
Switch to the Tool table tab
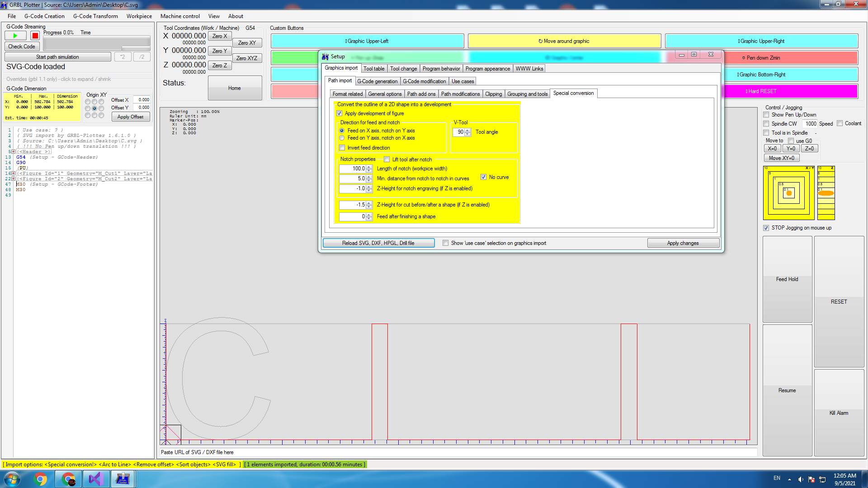tap(373, 69)
